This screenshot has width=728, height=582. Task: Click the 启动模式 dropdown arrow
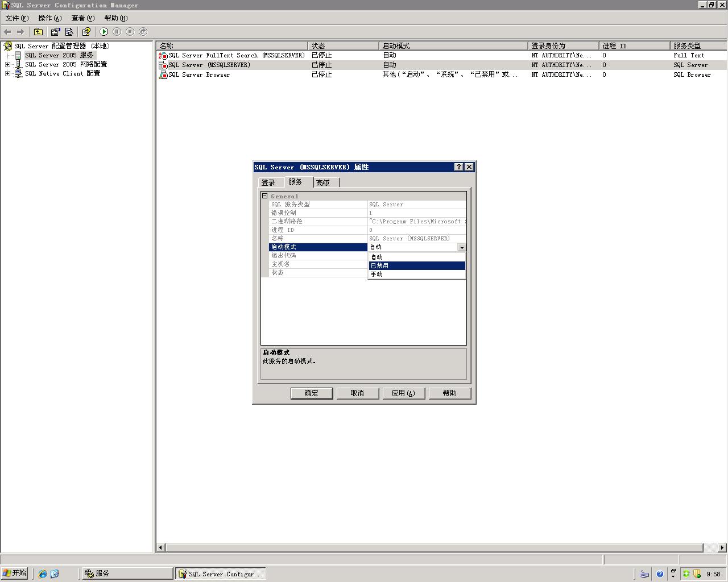462,247
